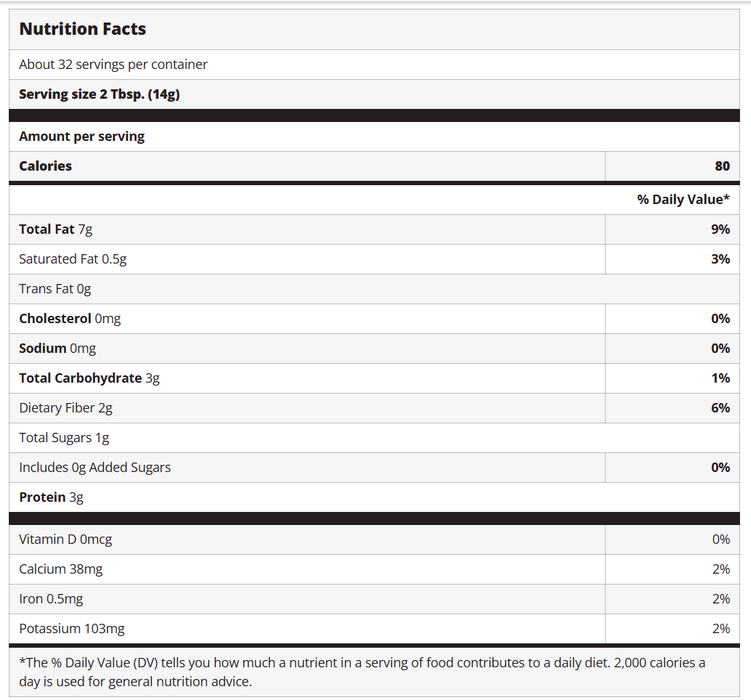This screenshot has height=700, width=751.
Task: Click the Daily Value footnote text
Action: click(362, 671)
